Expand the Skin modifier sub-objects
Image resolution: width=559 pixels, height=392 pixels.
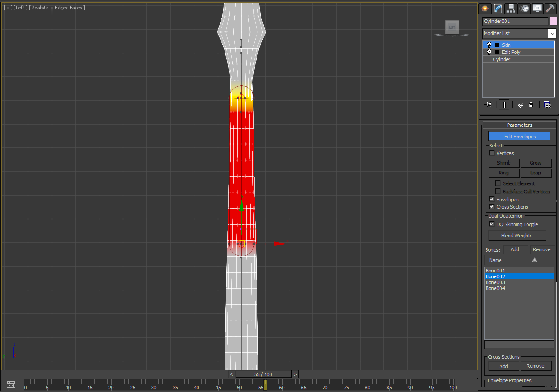497,45
